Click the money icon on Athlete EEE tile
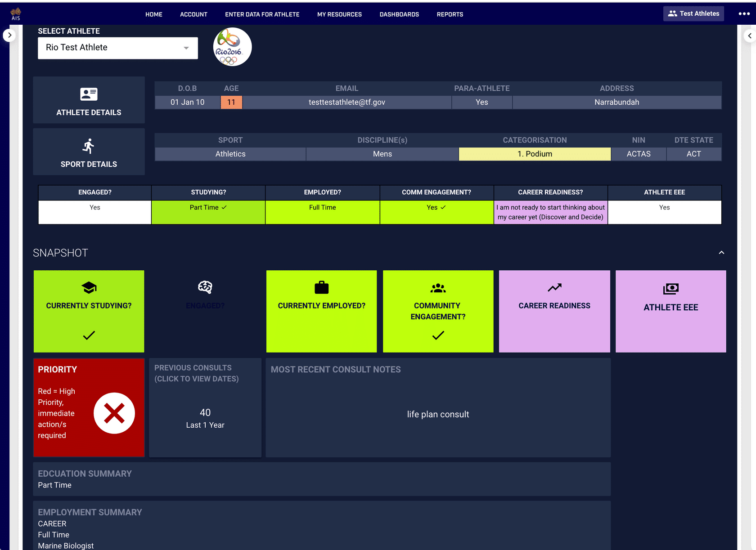 (670, 289)
